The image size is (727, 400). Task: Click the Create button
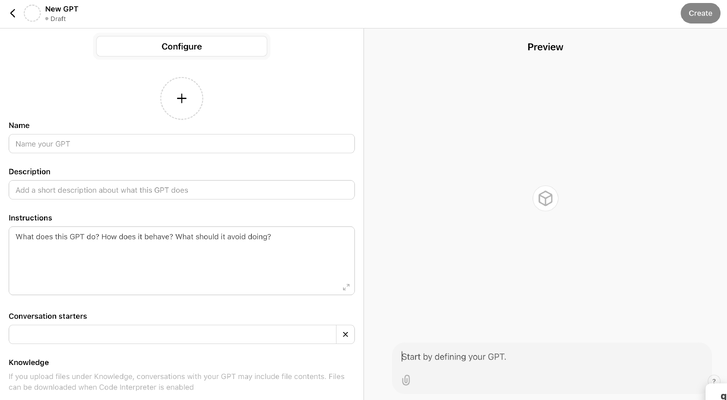coord(700,13)
